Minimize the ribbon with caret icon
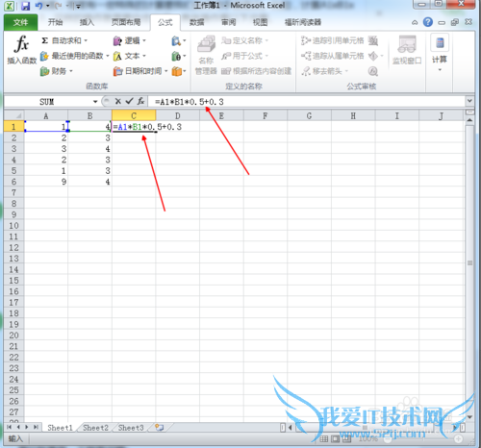This screenshot has height=448, width=481. tap(415, 22)
